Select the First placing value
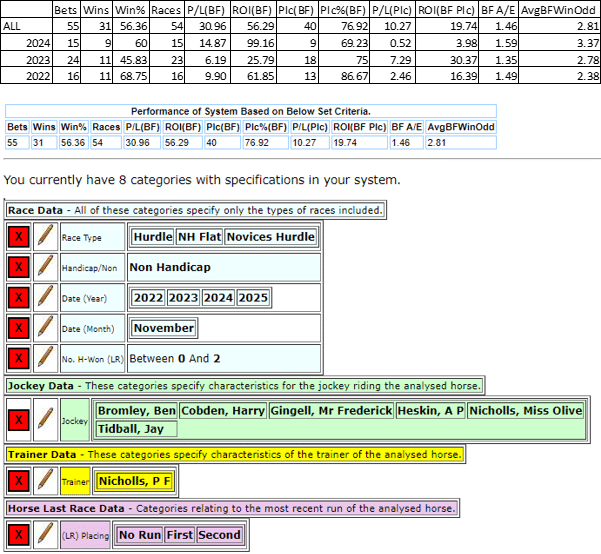601x554 pixels. click(179, 535)
